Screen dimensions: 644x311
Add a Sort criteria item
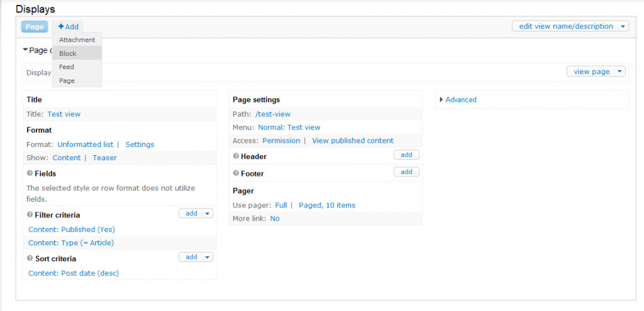[191, 257]
